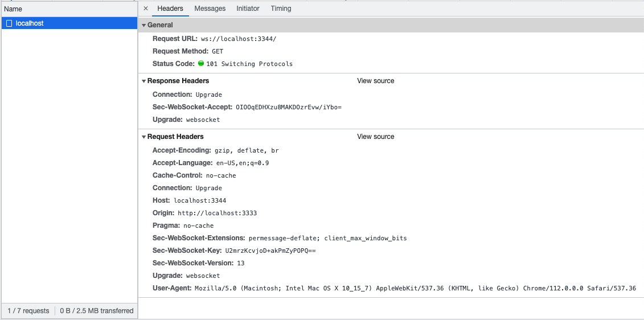Click the Accept-Encoding gzip, deflate, br value
Screen dimensions: 644x320
pos(247,151)
